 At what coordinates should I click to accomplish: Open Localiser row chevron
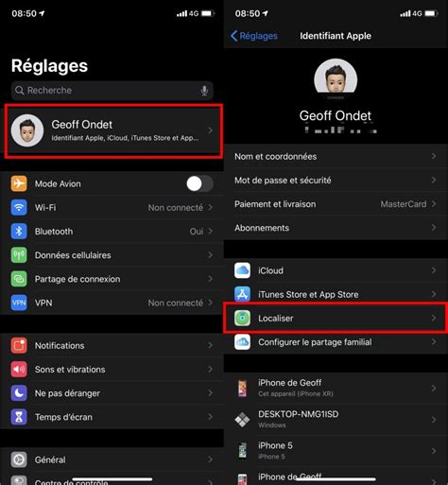click(x=434, y=318)
